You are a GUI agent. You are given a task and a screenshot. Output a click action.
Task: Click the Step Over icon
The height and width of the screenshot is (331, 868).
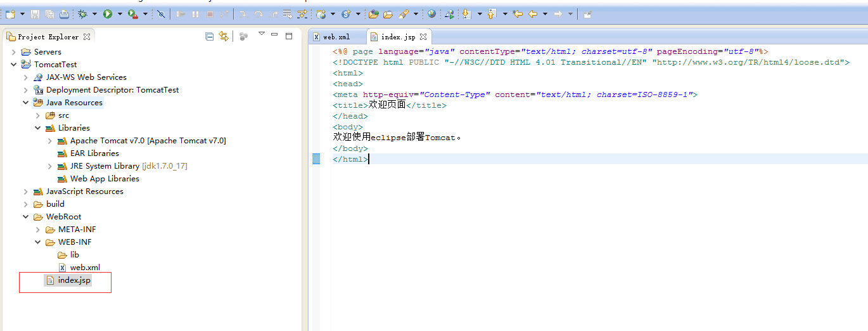click(x=258, y=14)
